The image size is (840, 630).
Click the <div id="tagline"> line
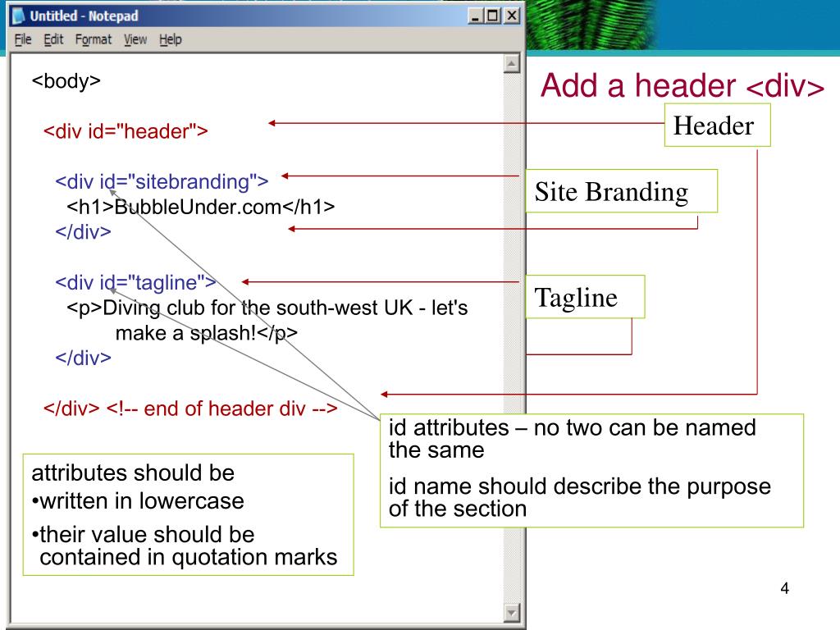tap(135, 282)
